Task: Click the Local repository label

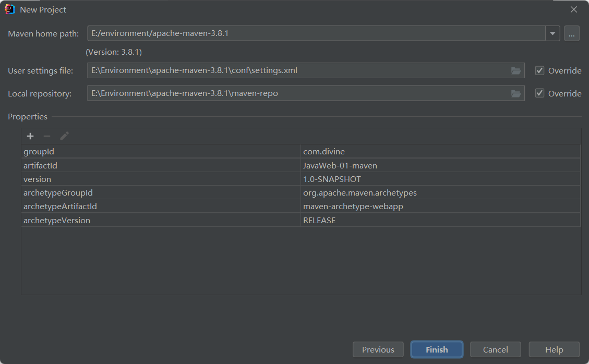Action: coord(40,93)
